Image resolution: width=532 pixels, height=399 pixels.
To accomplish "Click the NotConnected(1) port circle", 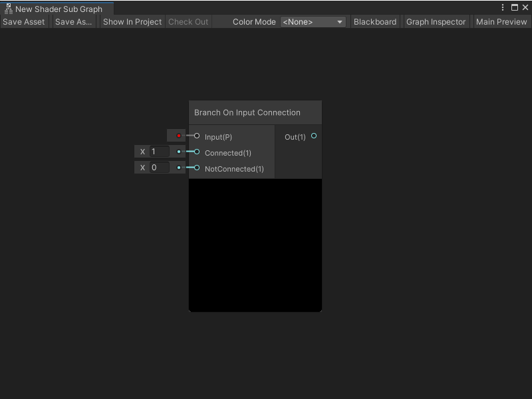I will click(x=196, y=168).
